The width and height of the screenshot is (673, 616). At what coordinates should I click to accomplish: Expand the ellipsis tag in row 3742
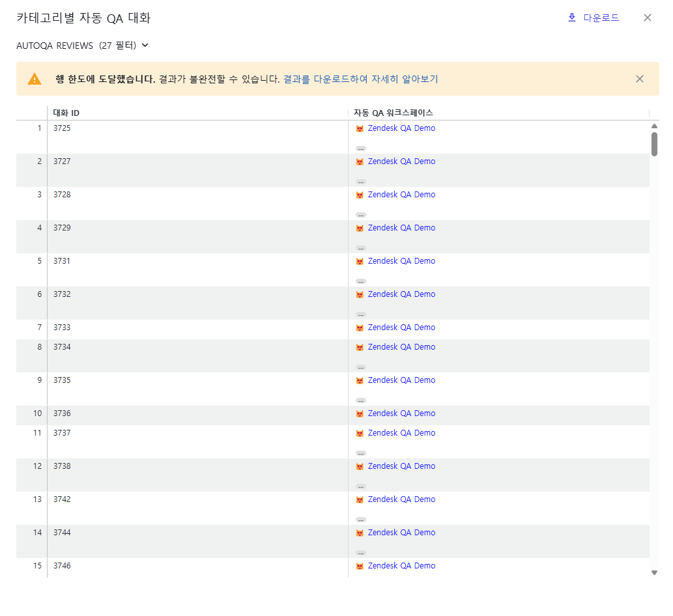click(360, 520)
